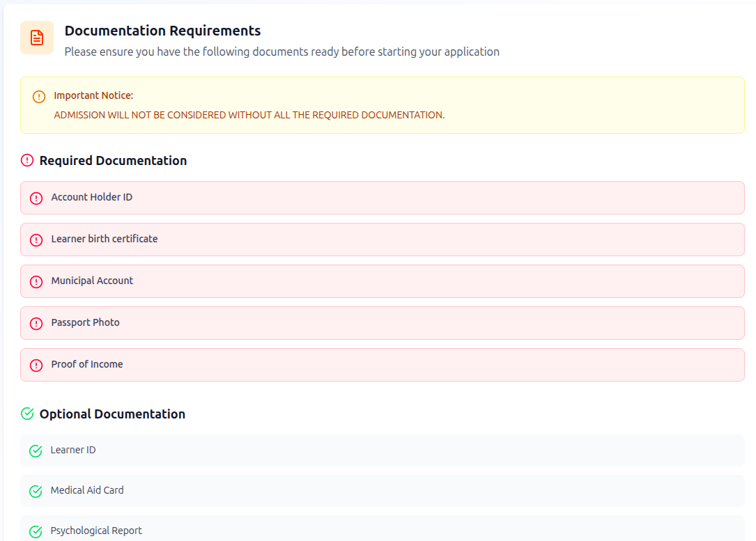Viewport: 756px width, 541px height.
Task: Click the alert icon next to Municipal Account
Action: 36,282
